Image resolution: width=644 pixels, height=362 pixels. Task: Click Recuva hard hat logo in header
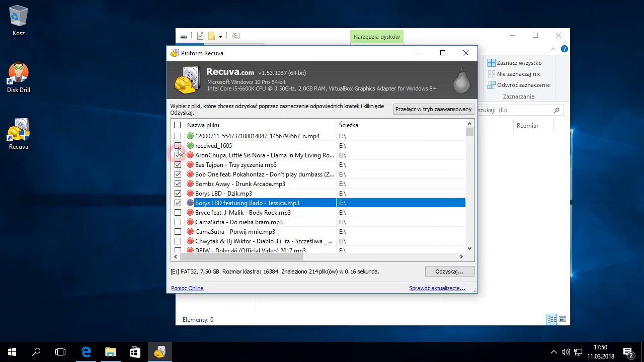pos(187,80)
